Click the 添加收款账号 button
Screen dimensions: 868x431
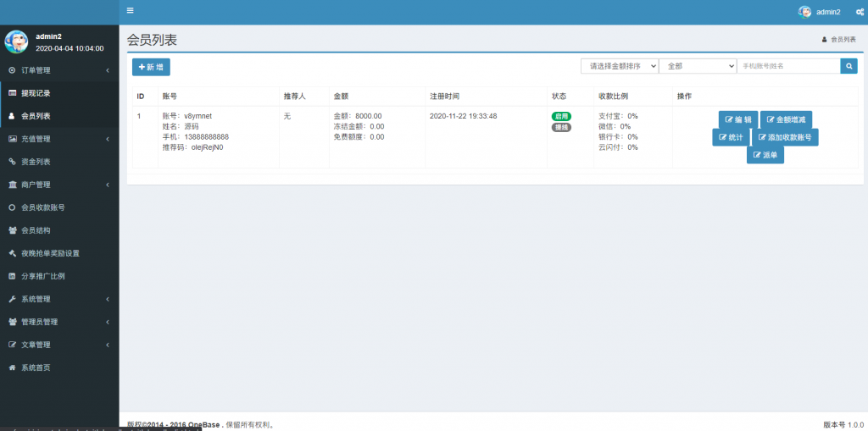[784, 137]
